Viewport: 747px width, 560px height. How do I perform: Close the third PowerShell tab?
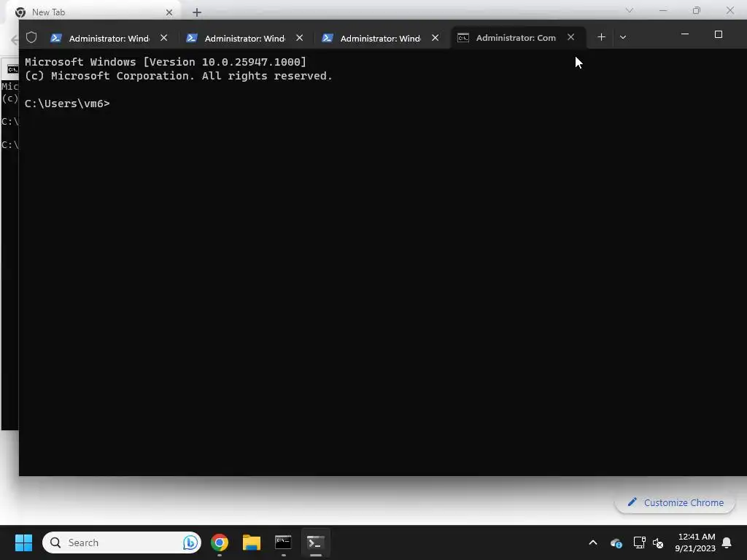[436, 38]
